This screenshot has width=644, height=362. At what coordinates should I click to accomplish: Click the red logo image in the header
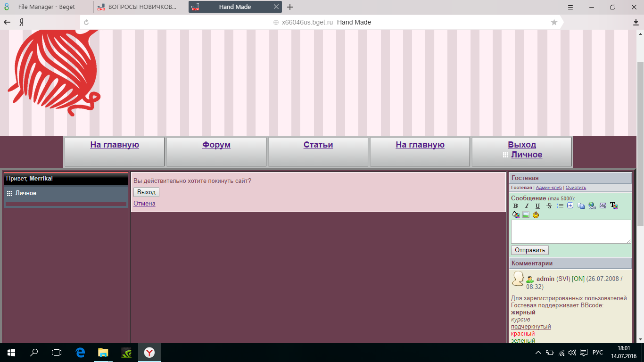click(x=54, y=73)
